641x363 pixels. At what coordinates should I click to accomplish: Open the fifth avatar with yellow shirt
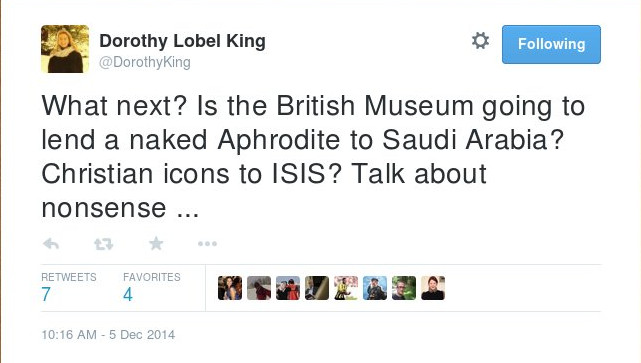point(346,288)
